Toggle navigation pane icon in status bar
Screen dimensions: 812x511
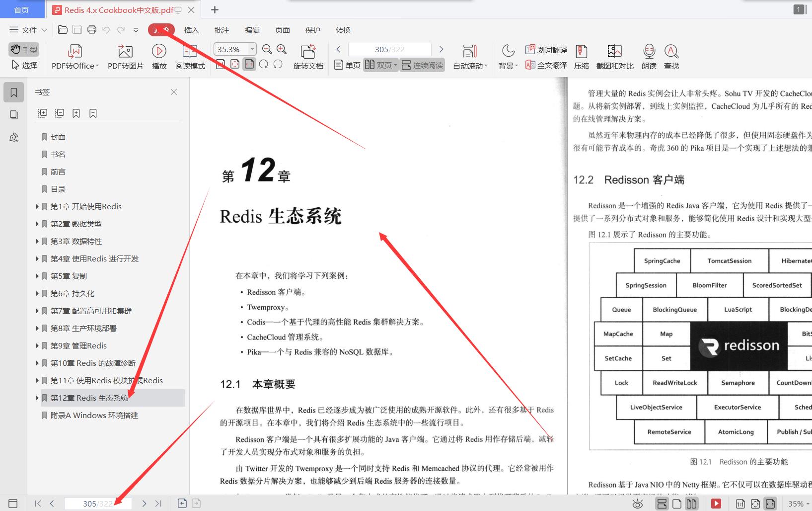point(13,504)
